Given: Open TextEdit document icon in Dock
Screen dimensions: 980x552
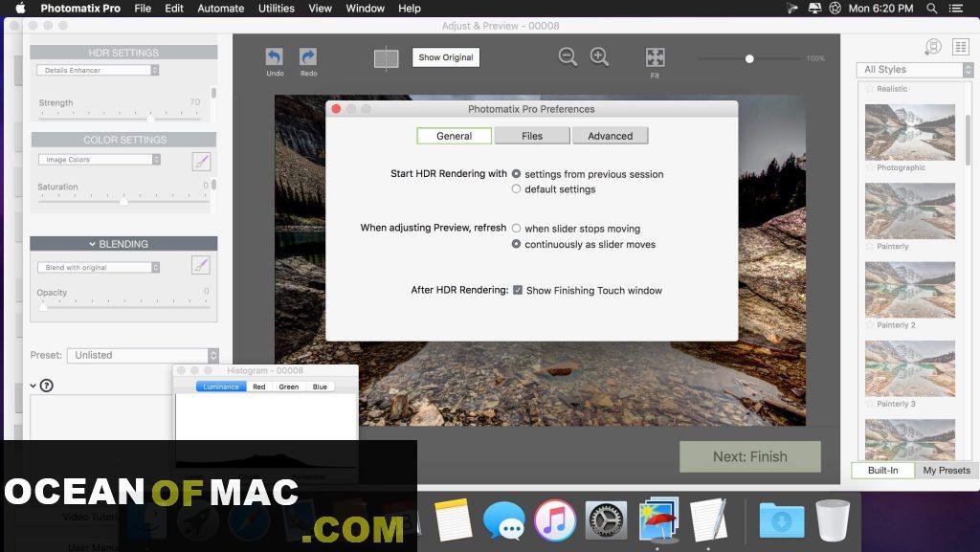Looking at the screenshot, I should tap(708, 519).
